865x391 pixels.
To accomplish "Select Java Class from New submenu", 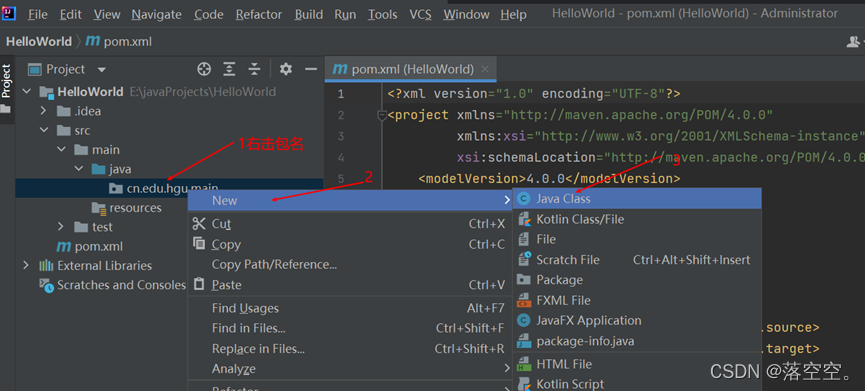I will [637, 199].
